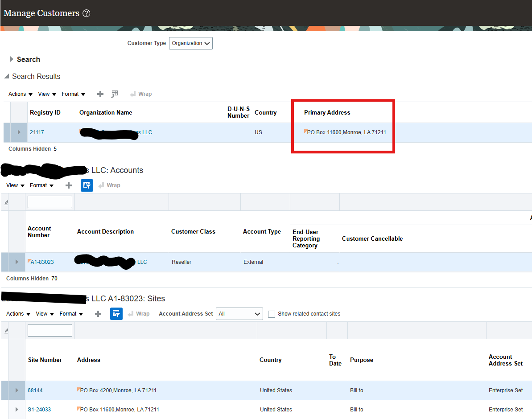Expand the Search section
The height and width of the screenshot is (419, 532).
[12, 59]
